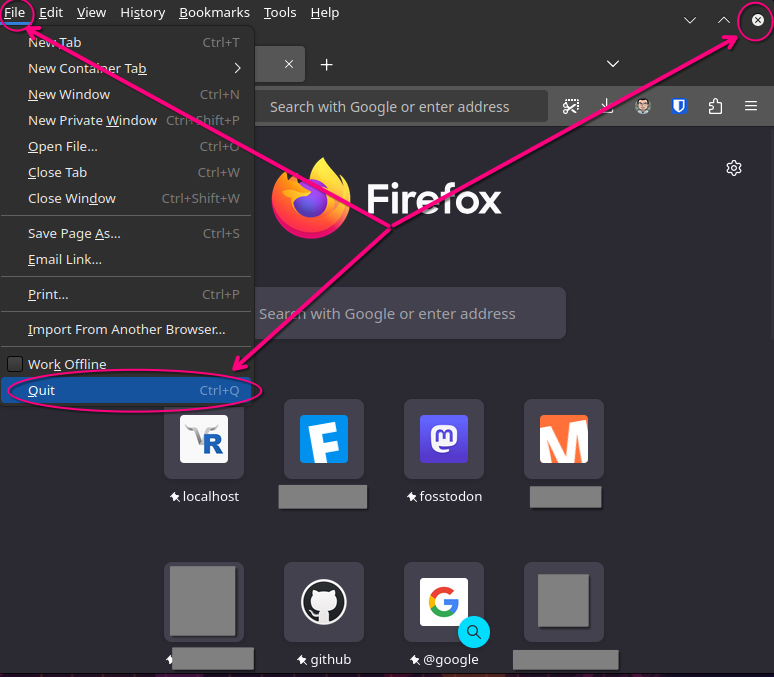
Task: Open the Help menu
Action: [325, 13]
